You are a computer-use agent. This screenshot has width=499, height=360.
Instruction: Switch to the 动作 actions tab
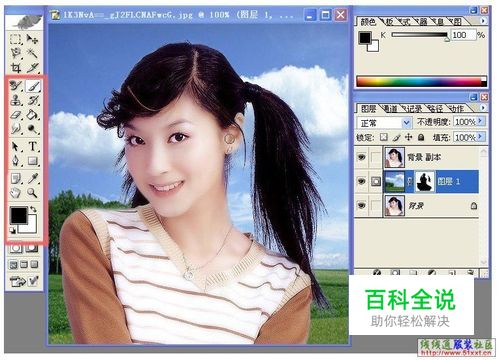pyautogui.click(x=456, y=109)
